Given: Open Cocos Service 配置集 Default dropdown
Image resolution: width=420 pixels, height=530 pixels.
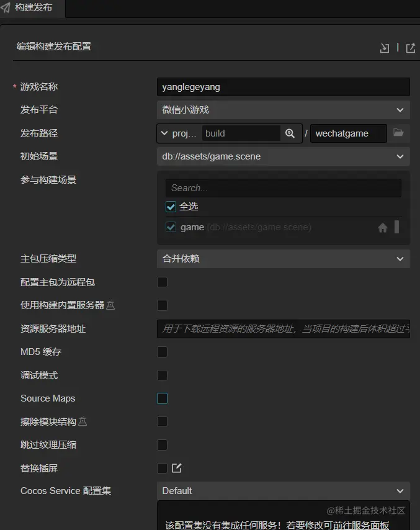Looking at the screenshot, I should tap(283, 491).
